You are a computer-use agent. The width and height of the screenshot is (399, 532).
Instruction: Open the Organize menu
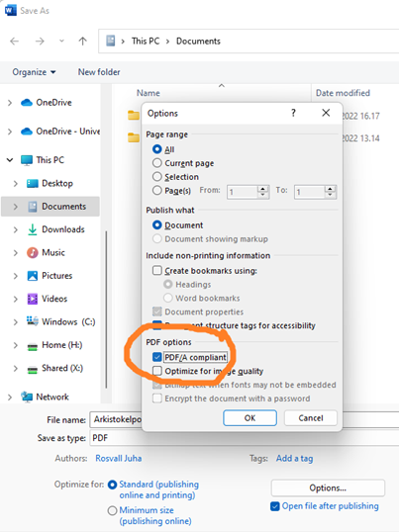point(34,72)
